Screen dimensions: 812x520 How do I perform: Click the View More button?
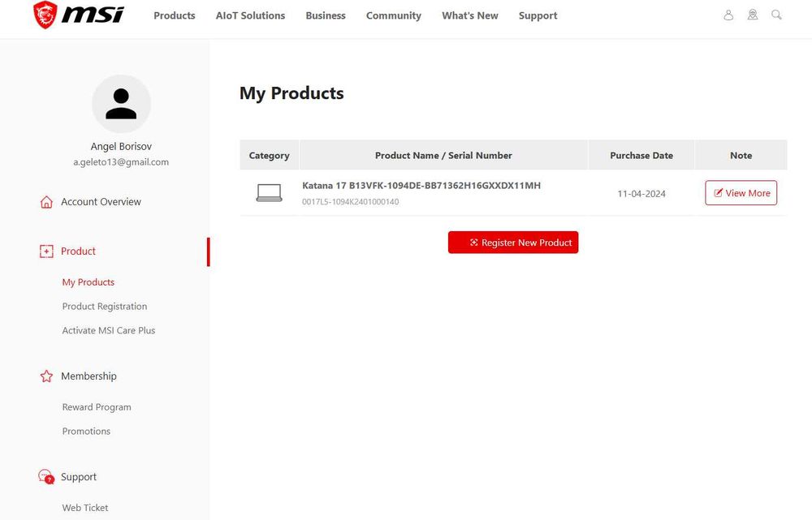pyautogui.click(x=741, y=192)
